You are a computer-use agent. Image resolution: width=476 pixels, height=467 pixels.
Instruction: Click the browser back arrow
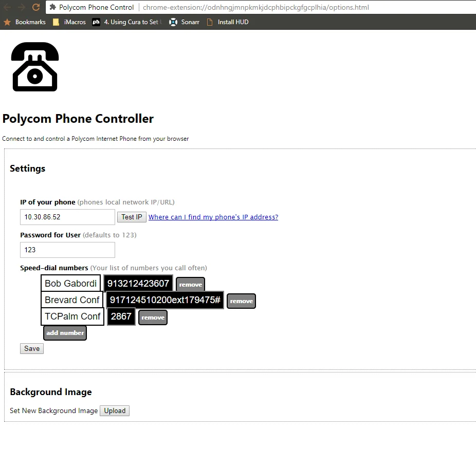(x=7, y=7)
